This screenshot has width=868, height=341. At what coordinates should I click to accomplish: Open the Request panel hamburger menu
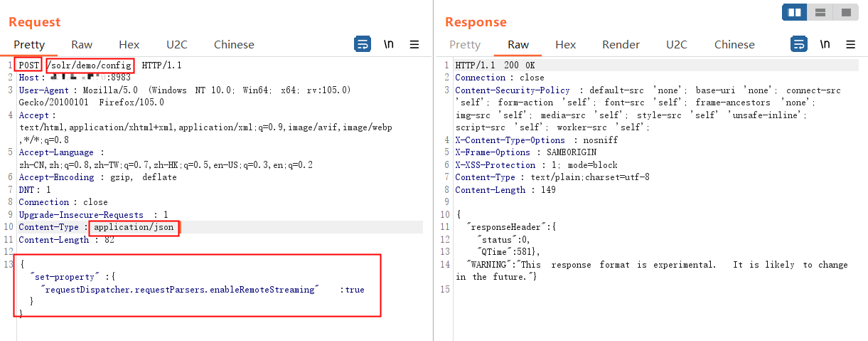[414, 44]
